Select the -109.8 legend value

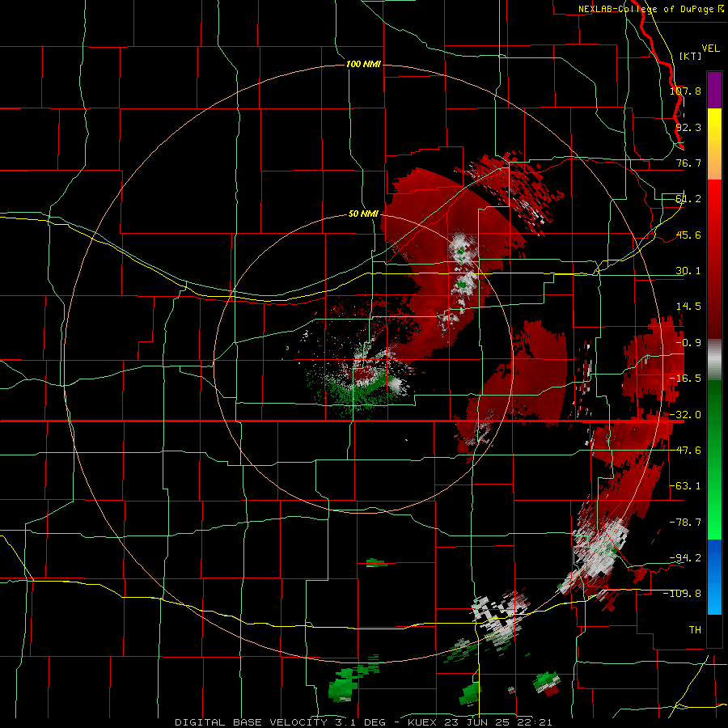click(683, 594)
